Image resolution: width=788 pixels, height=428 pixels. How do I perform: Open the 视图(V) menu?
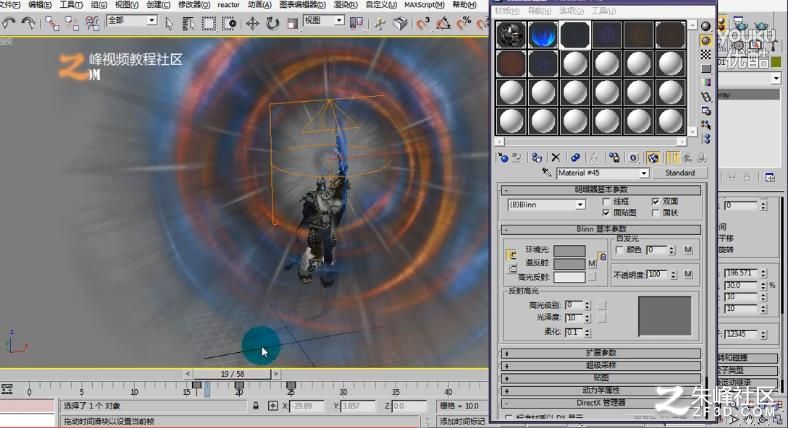127,5
